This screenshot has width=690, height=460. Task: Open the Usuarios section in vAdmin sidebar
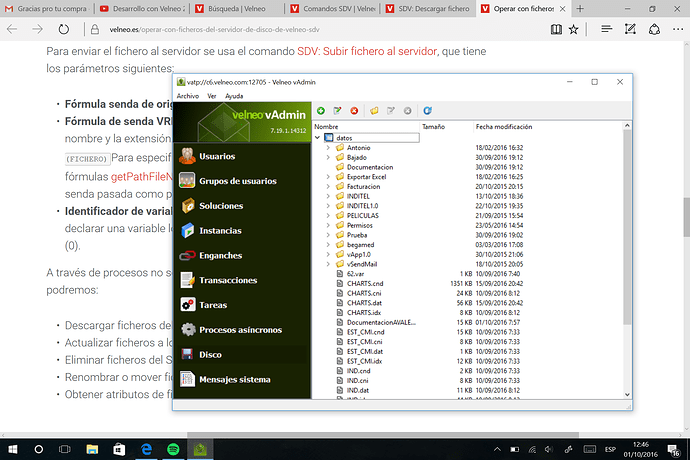tap(242, 156)
